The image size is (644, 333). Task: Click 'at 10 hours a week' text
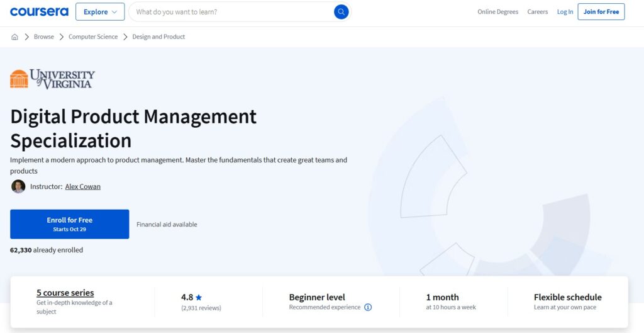click(x=451, y=307)
